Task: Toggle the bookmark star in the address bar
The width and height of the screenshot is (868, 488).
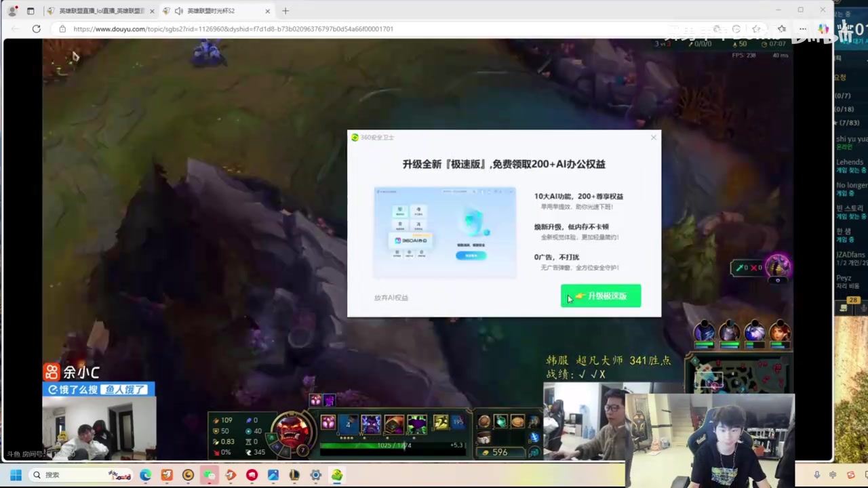Action: [756, 28]
